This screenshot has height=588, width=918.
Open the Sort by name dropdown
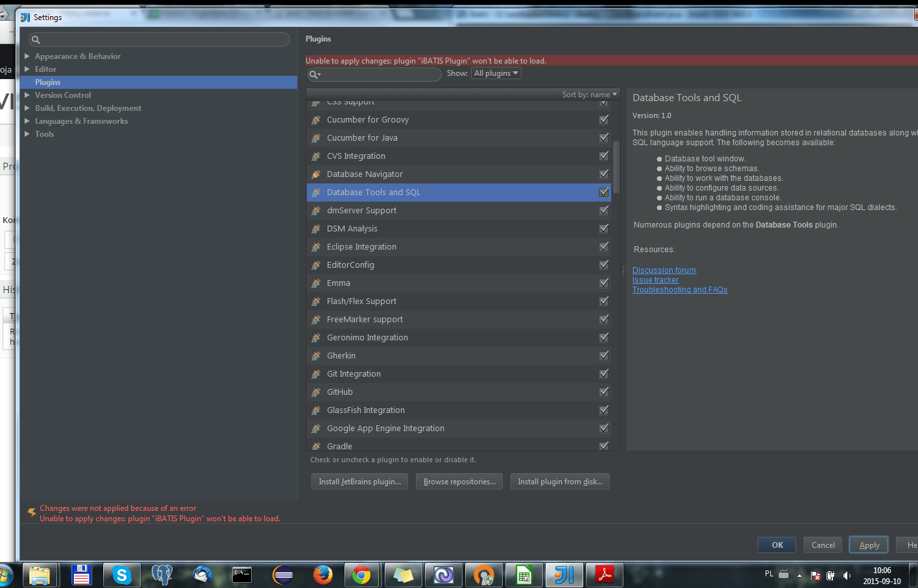[x=589, y=95]
